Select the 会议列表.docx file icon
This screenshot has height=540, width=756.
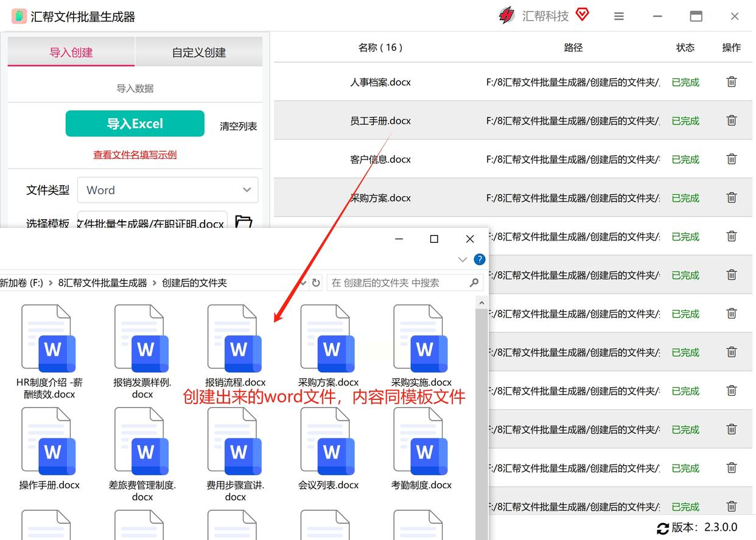click(x=328, y=441)
